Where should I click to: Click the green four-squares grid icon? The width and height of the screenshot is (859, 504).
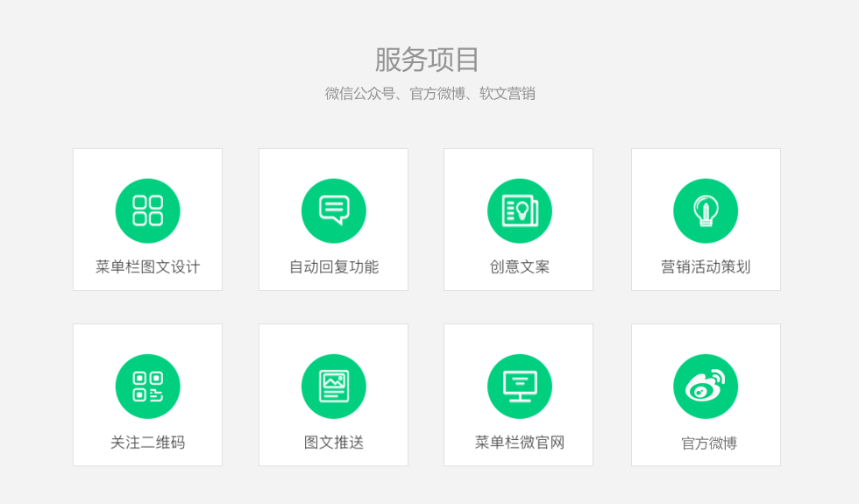(x=148, y=211)
